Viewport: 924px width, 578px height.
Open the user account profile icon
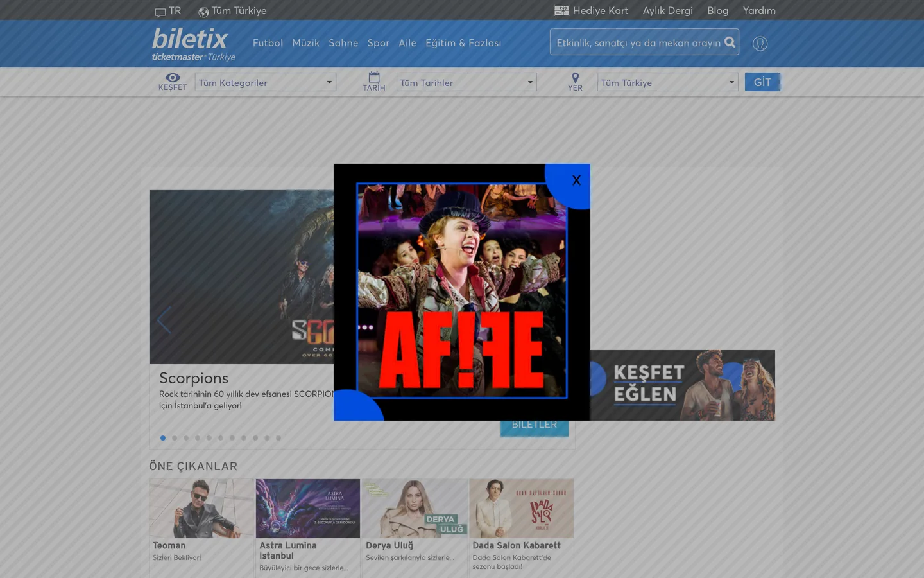click(x=760, y=43)
